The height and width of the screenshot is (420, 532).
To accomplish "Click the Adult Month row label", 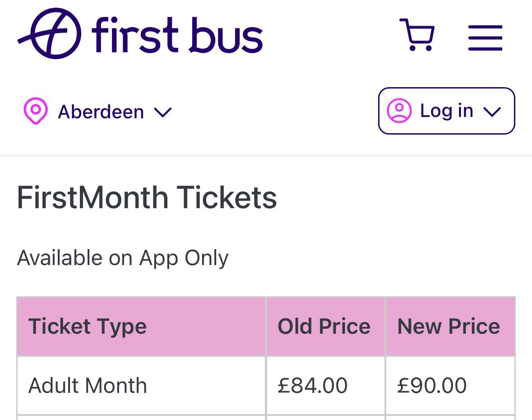I will coord(88,386).
